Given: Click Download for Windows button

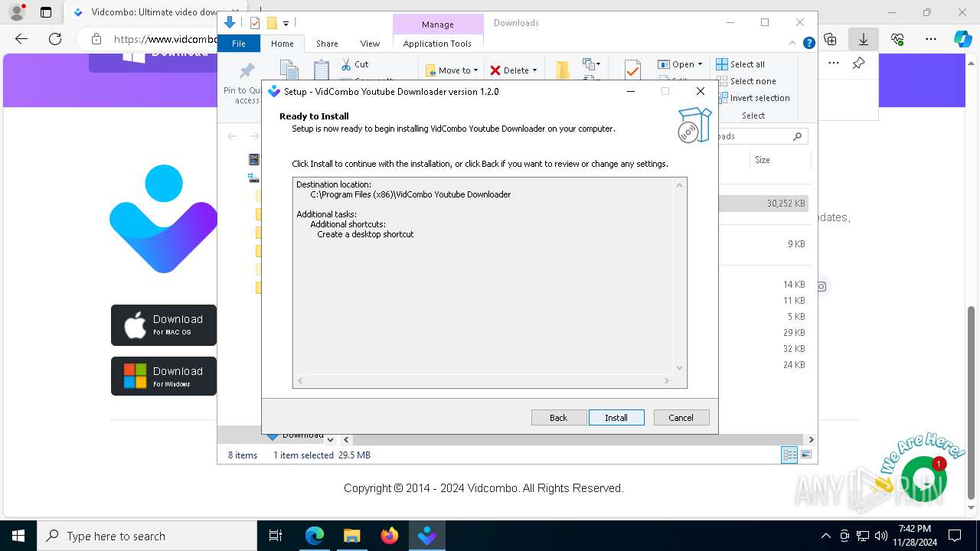Looking at the screenshot, I should [x=164, y=376].
